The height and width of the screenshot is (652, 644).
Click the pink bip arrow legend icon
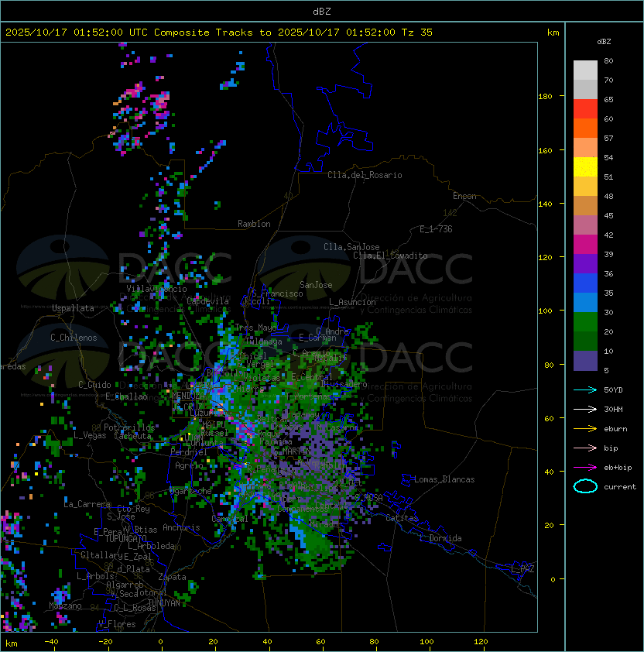click(585, 448)
